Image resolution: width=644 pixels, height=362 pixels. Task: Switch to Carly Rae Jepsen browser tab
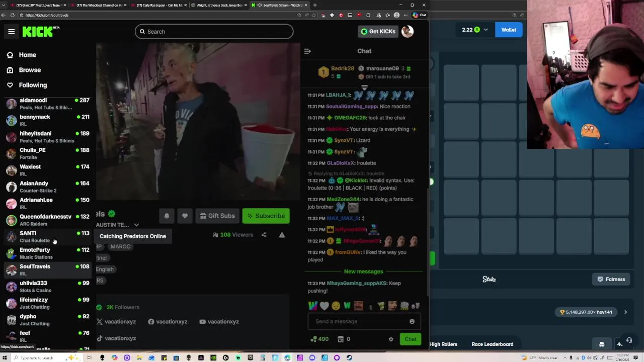158,5
